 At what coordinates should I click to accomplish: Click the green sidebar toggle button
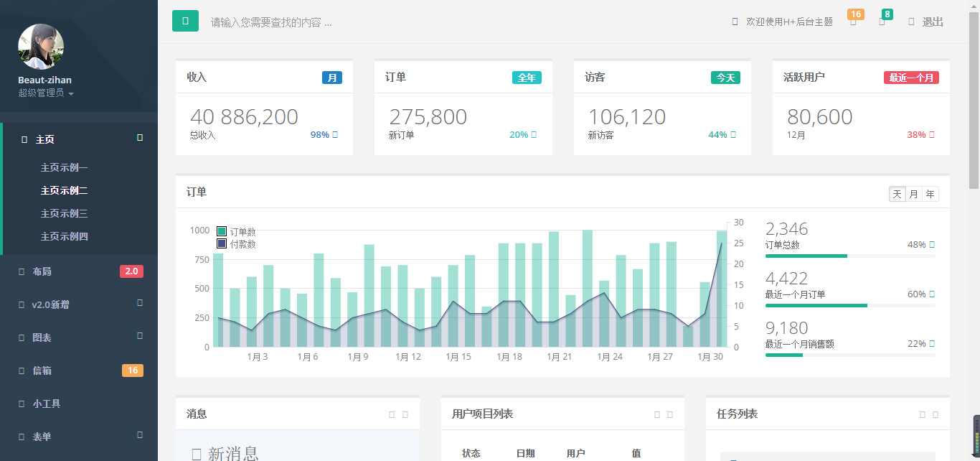[x=185, y=21]
